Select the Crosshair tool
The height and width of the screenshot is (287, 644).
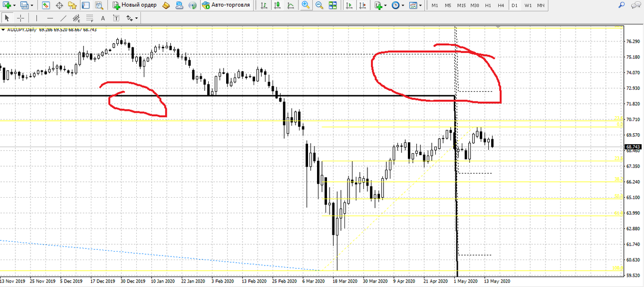[x=20, y=18]
